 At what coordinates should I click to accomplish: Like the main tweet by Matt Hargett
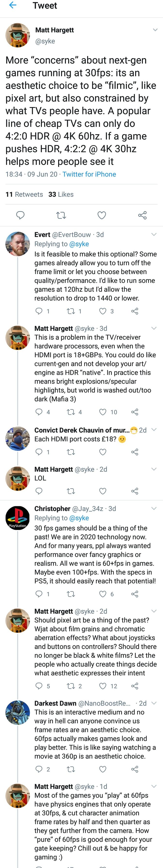tap(101, 215)
